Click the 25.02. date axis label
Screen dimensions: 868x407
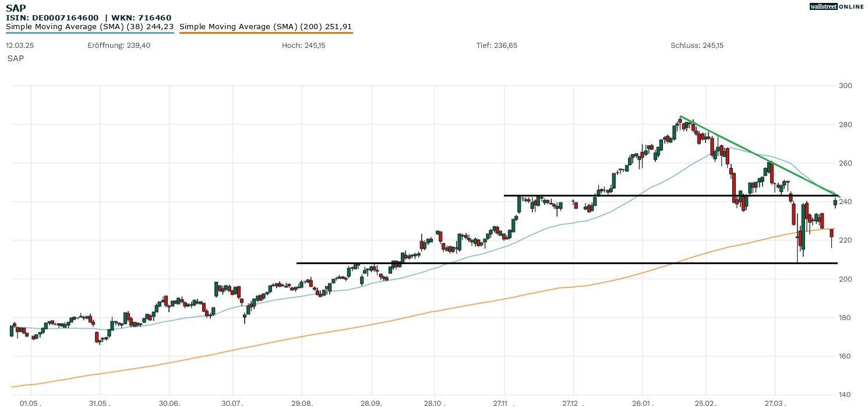click(706, 403)
